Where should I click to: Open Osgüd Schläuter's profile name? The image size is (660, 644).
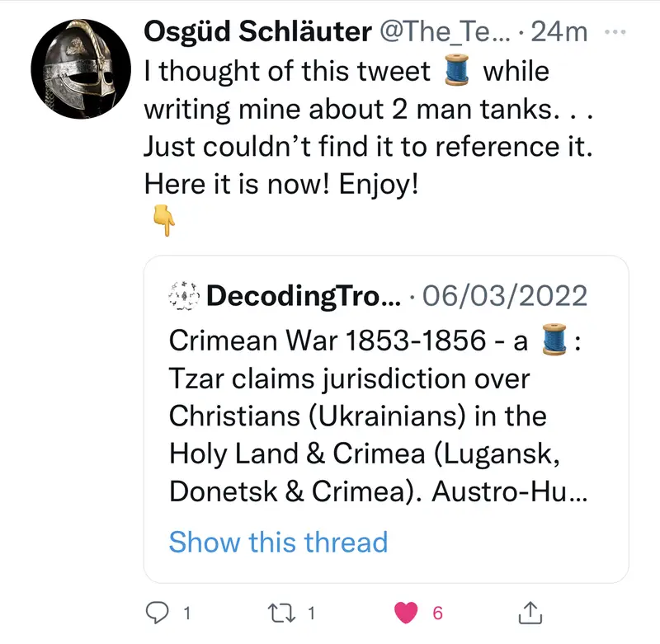point(256,32)
